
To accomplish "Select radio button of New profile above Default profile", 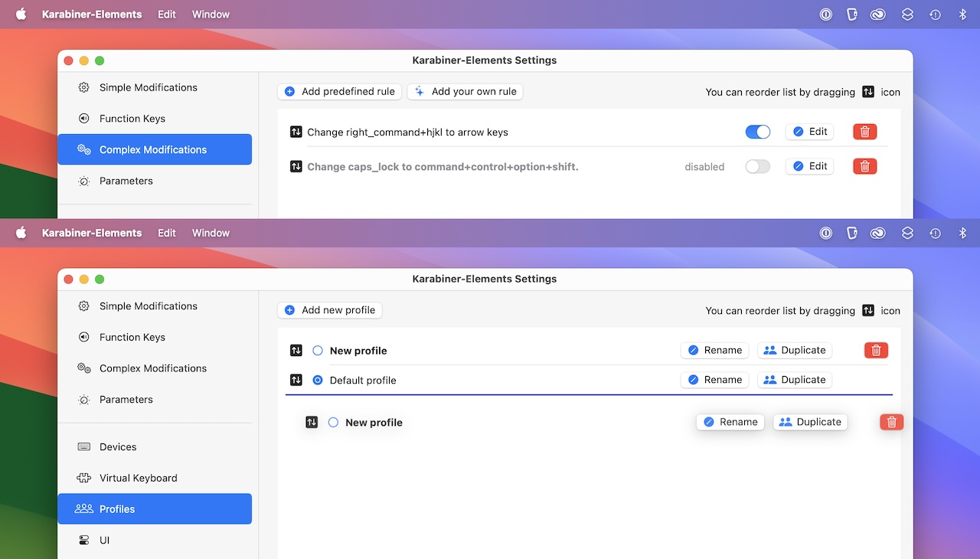I will (x=318, y=351).
